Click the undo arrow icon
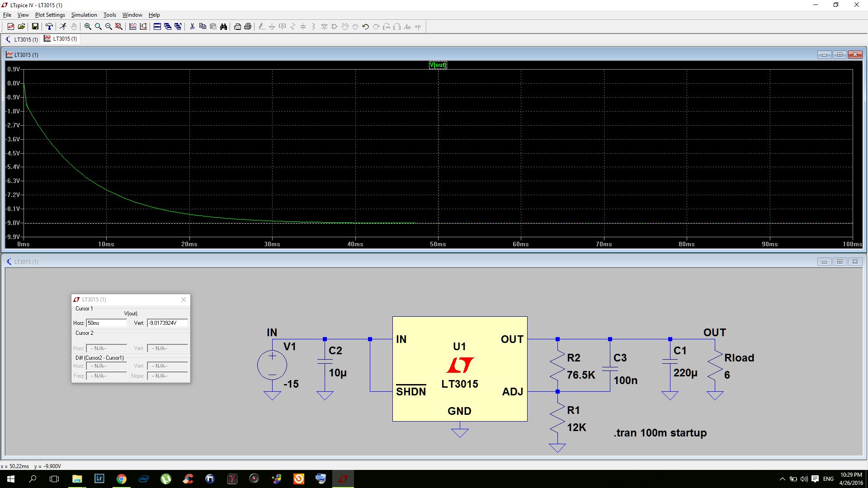Screen dimensions: 868x488 (366, 27)
